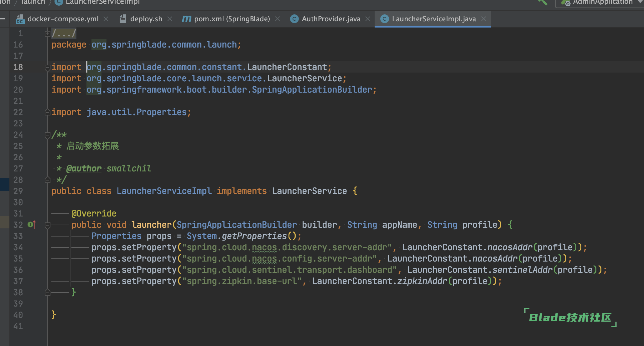This screenshot has width=644, height=346.
Task: Click line number 18 in the gutter
Action: pos(18,67)
